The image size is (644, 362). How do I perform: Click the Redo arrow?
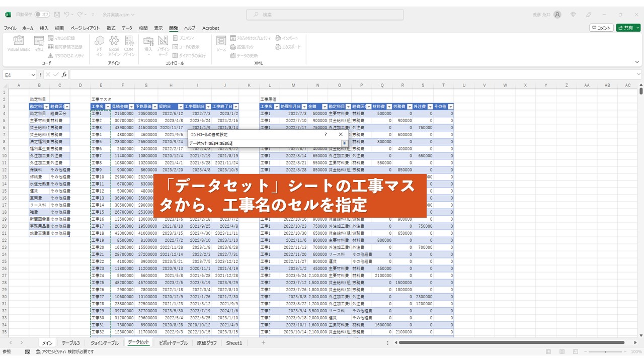coord(81,15)
